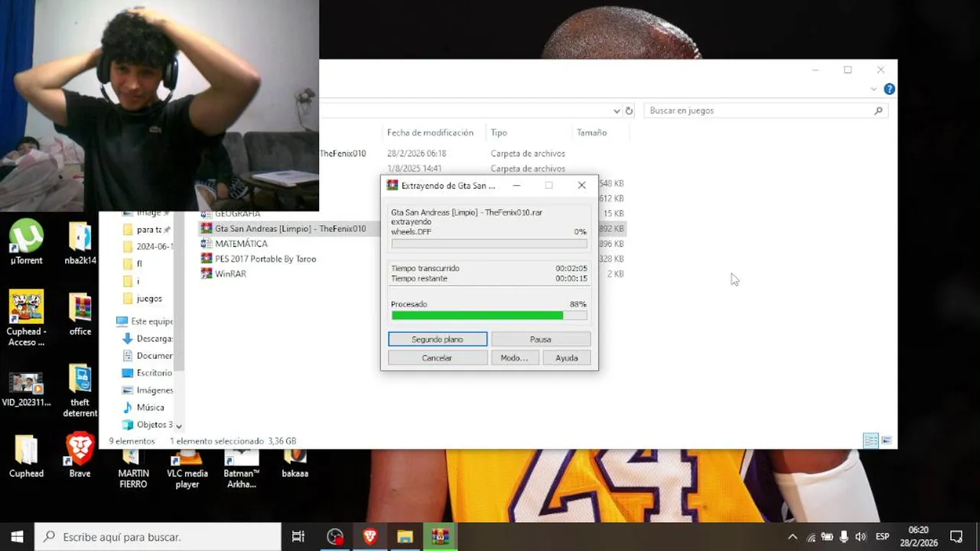
Task: Open the fl folder in navigation pane
Action: [133, 263]
